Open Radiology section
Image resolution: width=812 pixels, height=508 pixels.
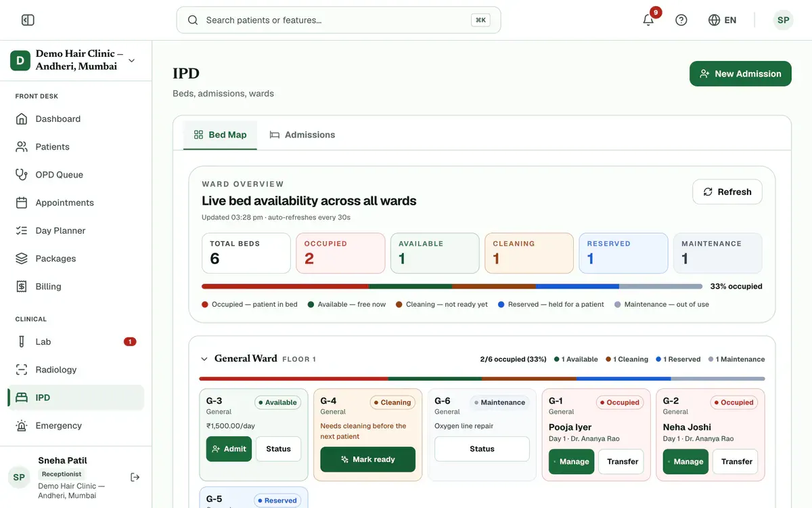[76, 370]
